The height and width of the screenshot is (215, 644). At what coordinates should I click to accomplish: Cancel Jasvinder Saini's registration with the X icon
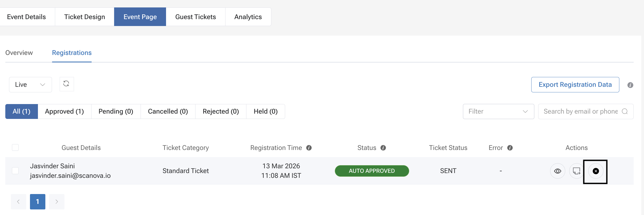(596, 171)
